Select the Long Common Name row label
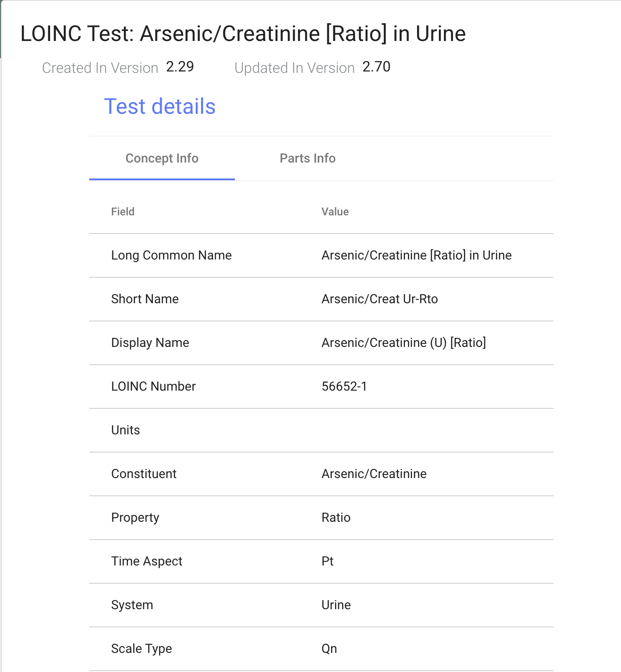Screen dimensions: 621x672 pos(172,255)
